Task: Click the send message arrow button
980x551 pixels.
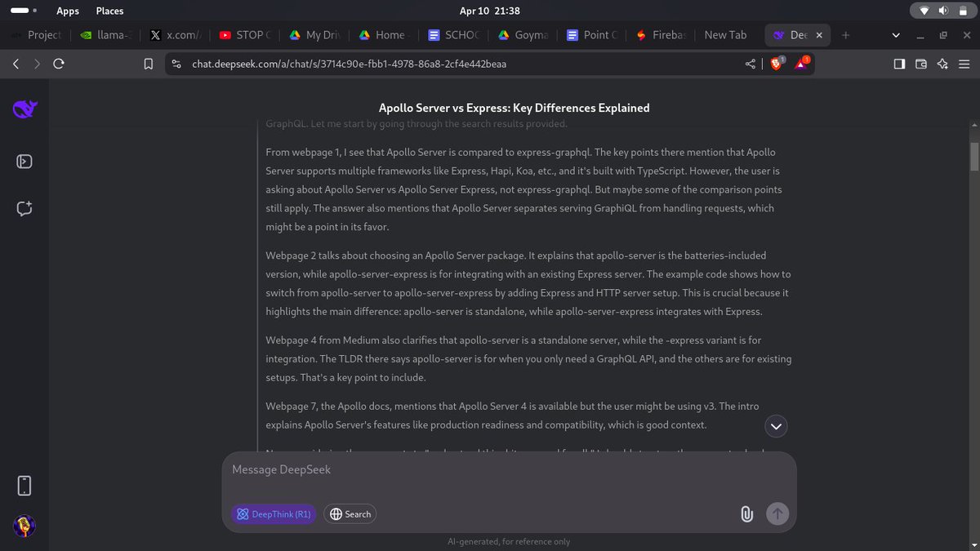Action: (x=777, y=513)
